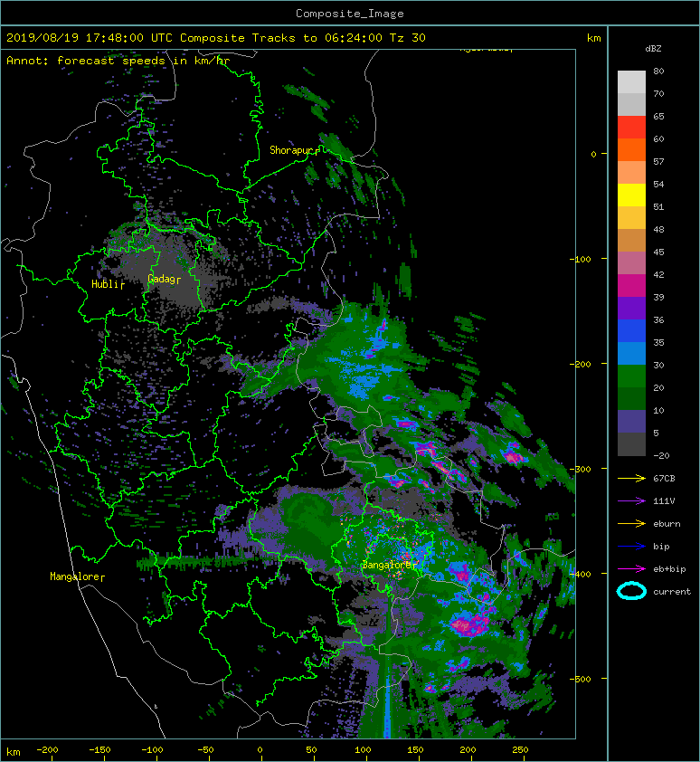Image resolution: width=700 pixels, height=762 pixels.
Task: Select the eb+bip legend label
Action: 669,568
